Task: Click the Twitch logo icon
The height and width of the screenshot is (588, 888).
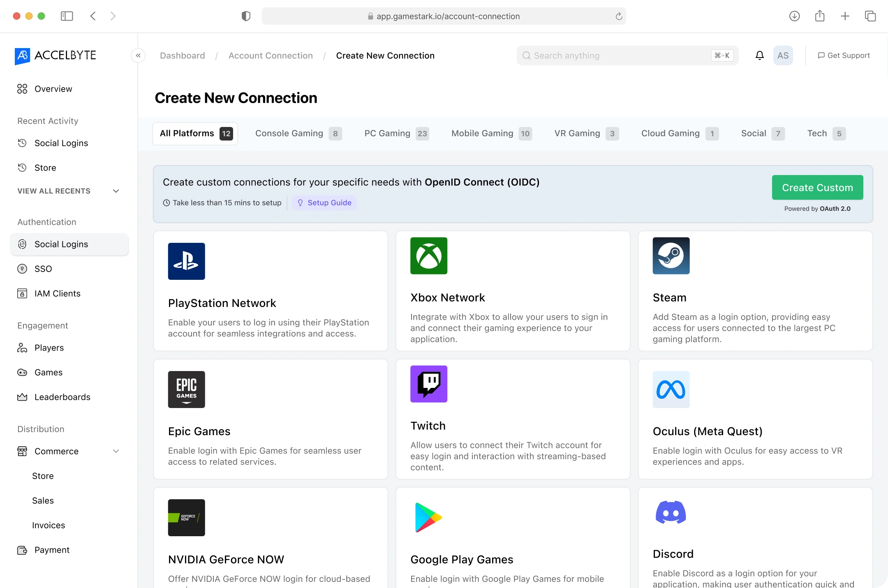Action: (x=428, y=384)
